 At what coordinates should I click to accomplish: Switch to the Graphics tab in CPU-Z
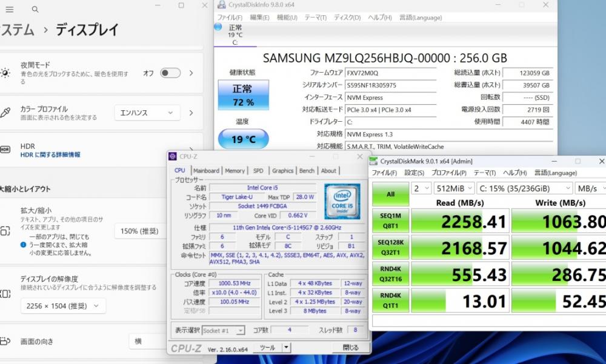point(282,171)
